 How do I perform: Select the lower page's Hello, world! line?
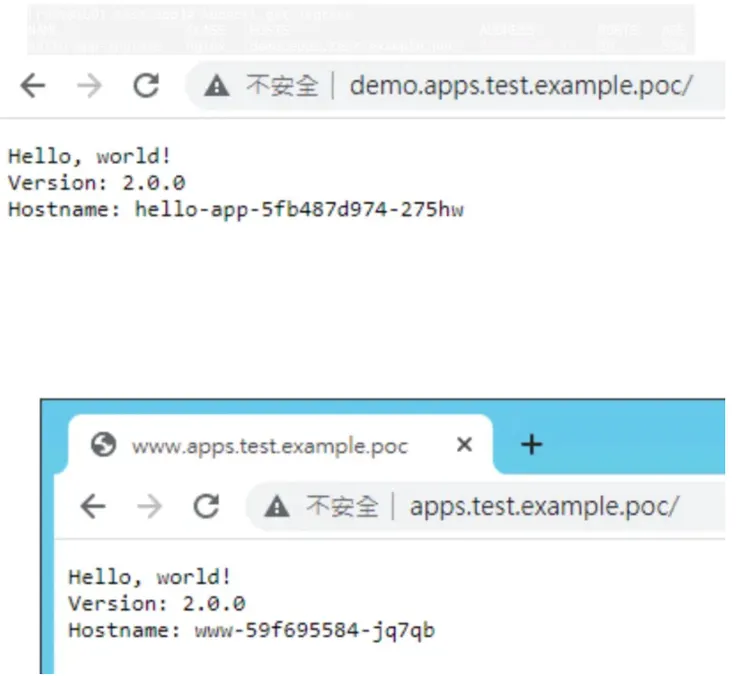pos(150,577)
